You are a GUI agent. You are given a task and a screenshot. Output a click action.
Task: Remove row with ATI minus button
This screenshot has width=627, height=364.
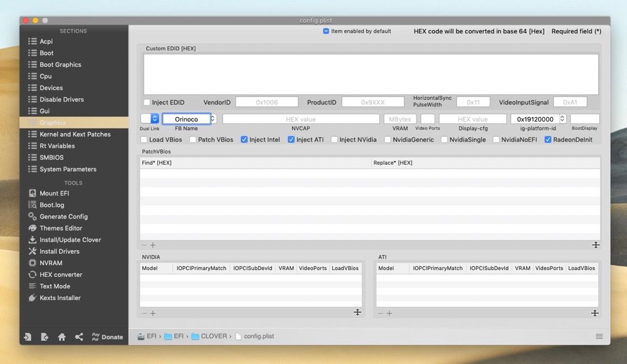[x=381, y=313]
